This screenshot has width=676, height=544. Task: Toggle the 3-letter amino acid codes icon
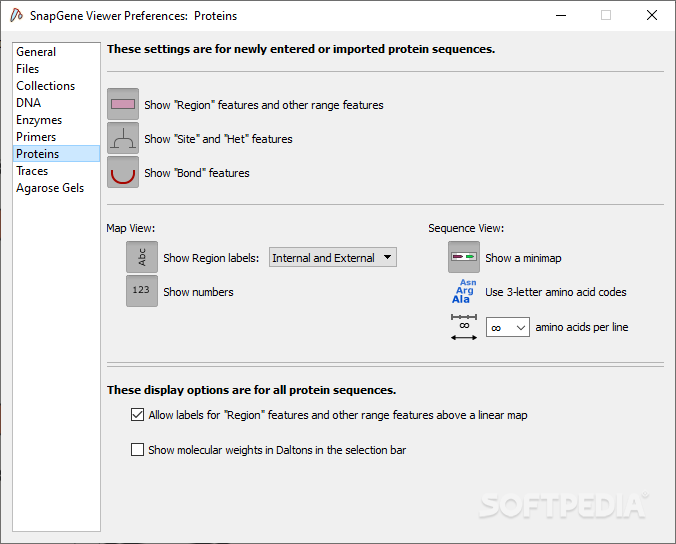click(x=464, y=291)
